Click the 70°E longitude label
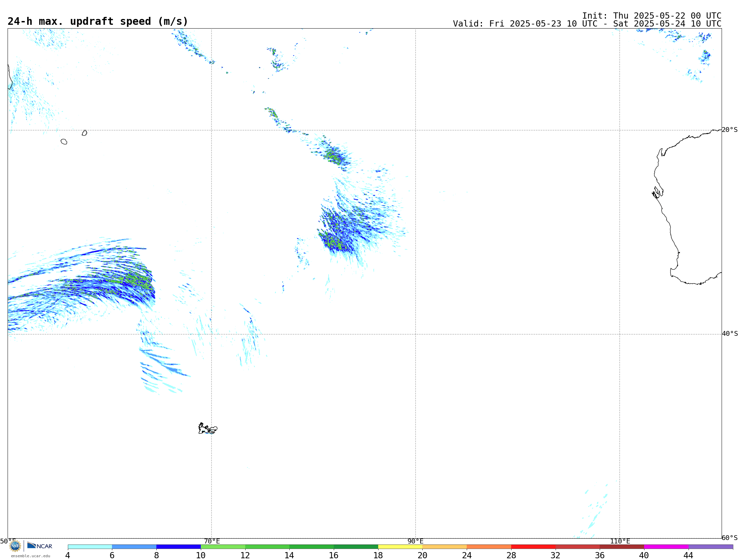Image resolution: width=744 pixels, height=560 pixels. [212, 541]
